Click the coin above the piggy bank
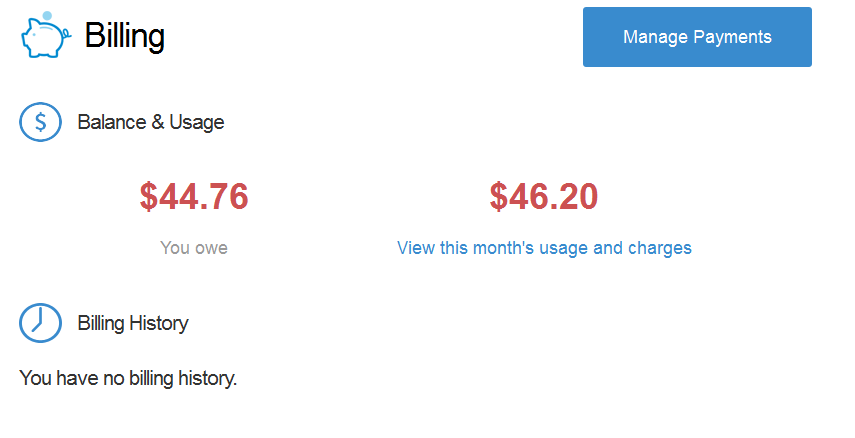 click(47, 16)
